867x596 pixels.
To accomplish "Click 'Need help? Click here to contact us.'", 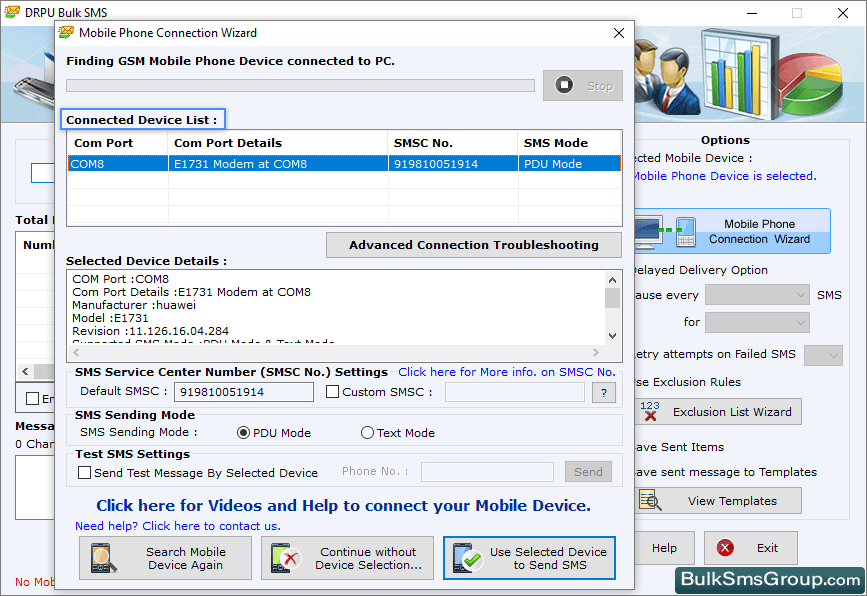I will (x=177, y=526).
